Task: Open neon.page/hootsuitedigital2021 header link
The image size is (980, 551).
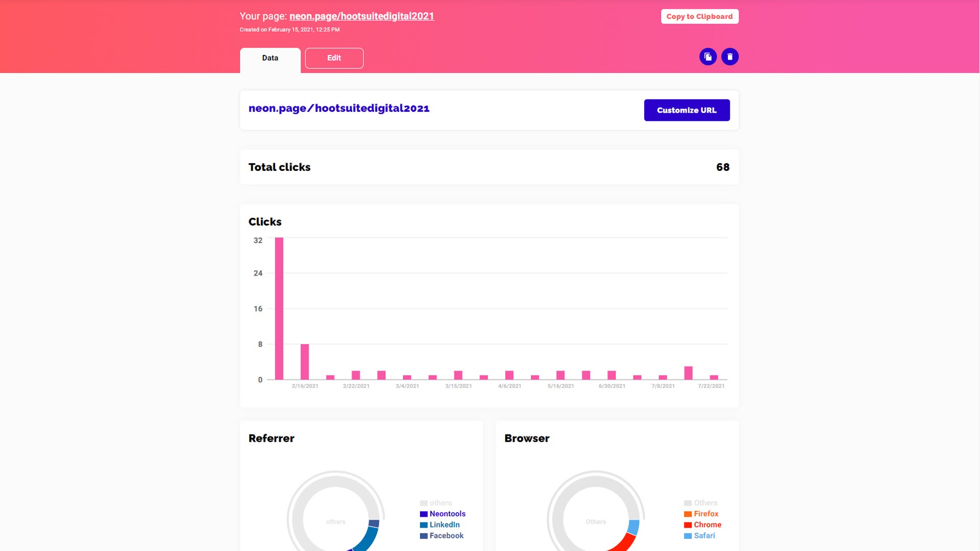Action: [x=361, y=16]
